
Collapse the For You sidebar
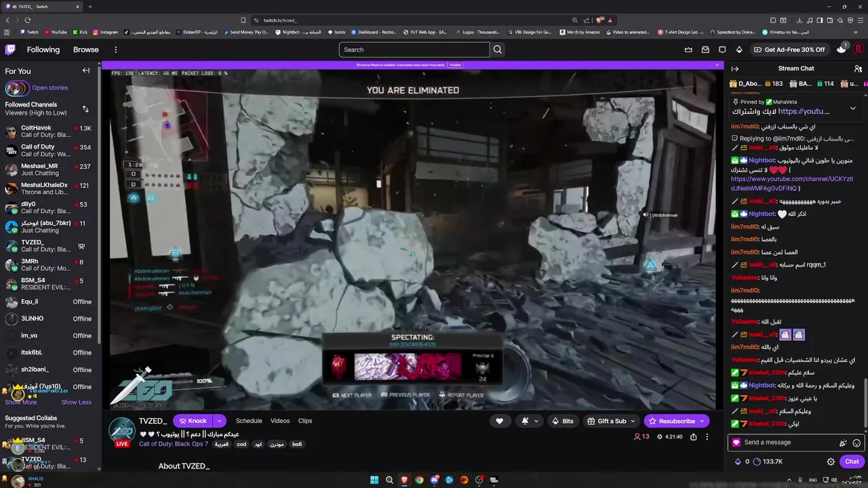[x=86, y=70]
